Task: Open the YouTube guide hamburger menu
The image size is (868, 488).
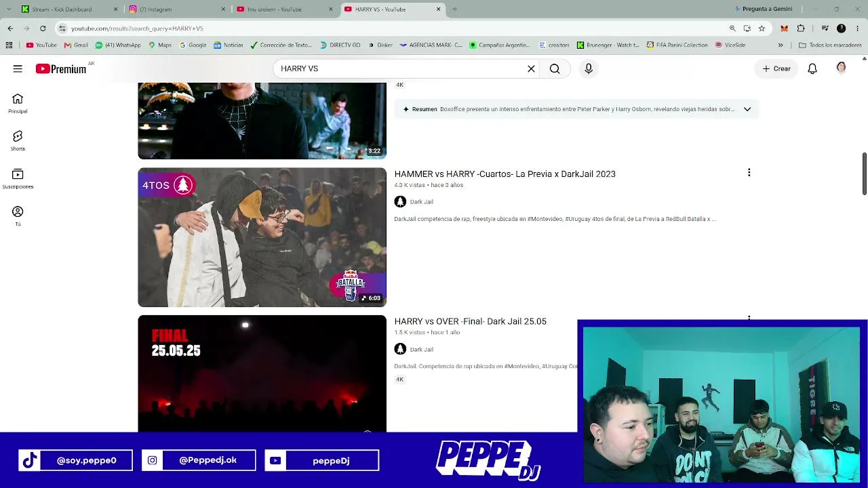Action: pos(18,68)
